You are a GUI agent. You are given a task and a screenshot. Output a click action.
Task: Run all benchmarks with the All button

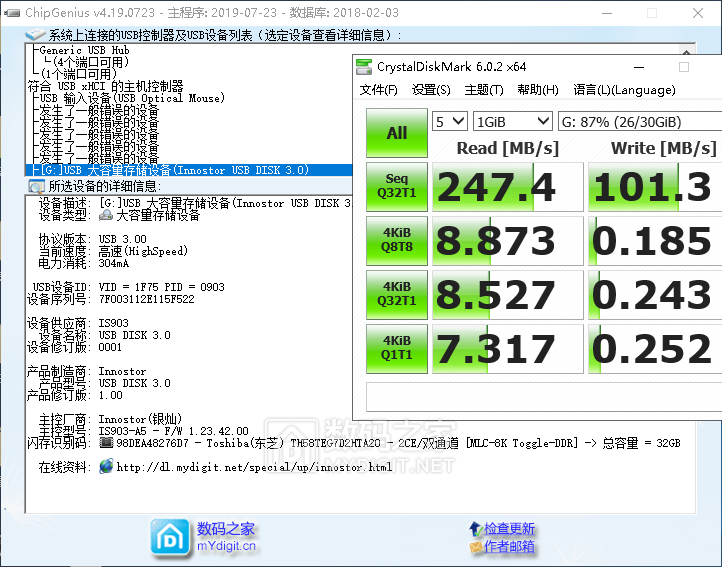[x=396, y=133]
